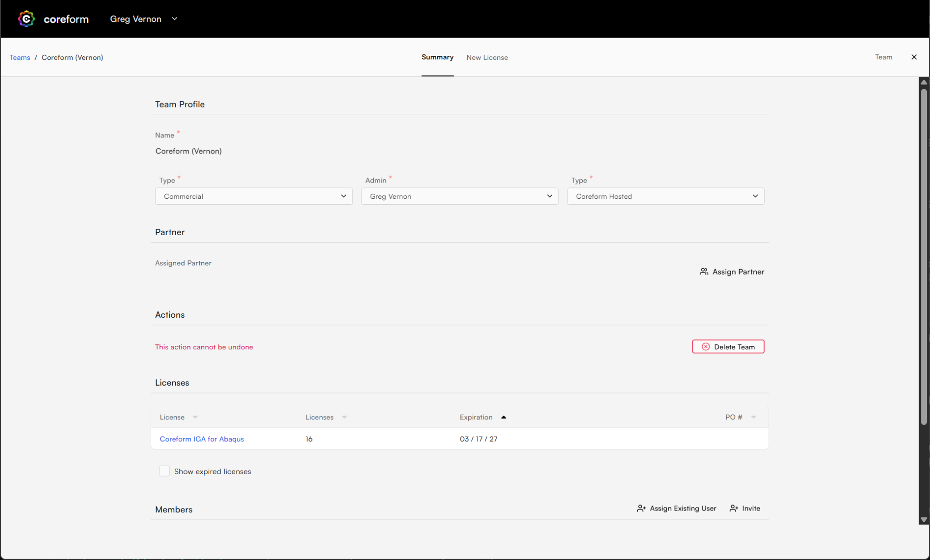Click Assign Existing User button
Screen dimensions: 930x560
(x=677, y=508)
